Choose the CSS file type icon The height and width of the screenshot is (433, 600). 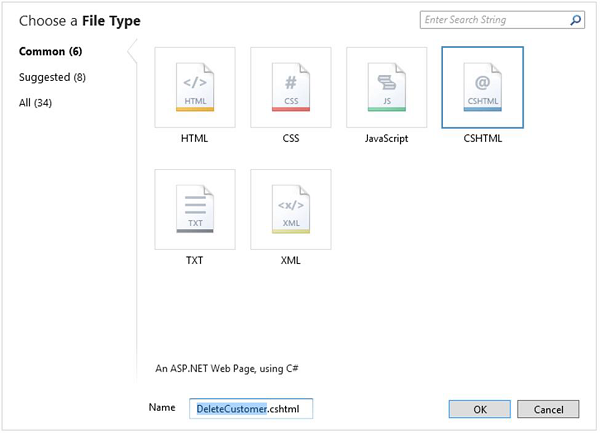coord(291,87)
